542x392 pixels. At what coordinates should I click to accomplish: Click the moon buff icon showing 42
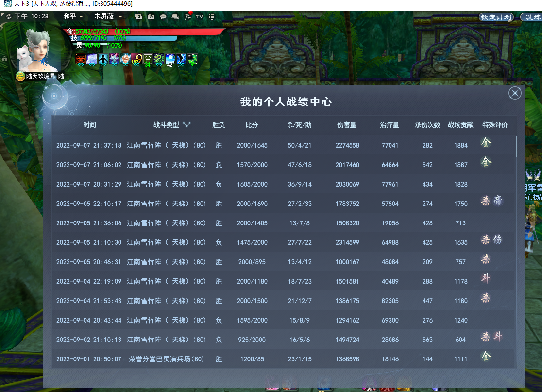point(170,59)
